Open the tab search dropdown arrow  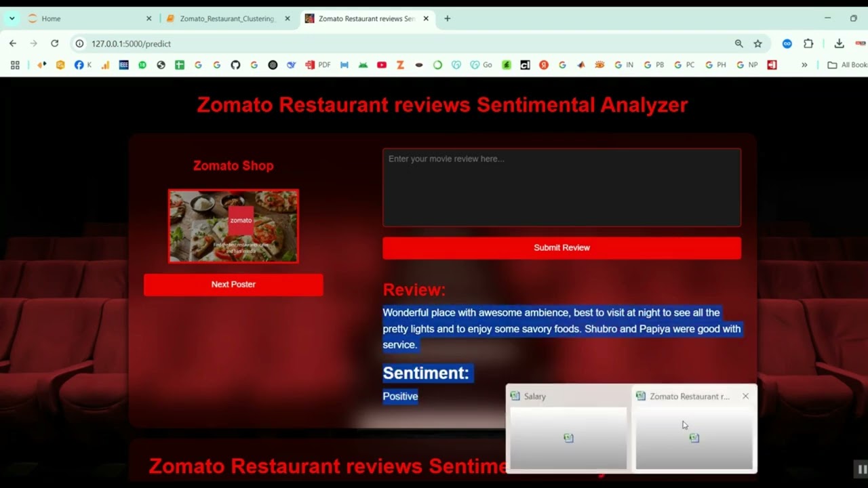pyautogui.click(x=12, y=18)
